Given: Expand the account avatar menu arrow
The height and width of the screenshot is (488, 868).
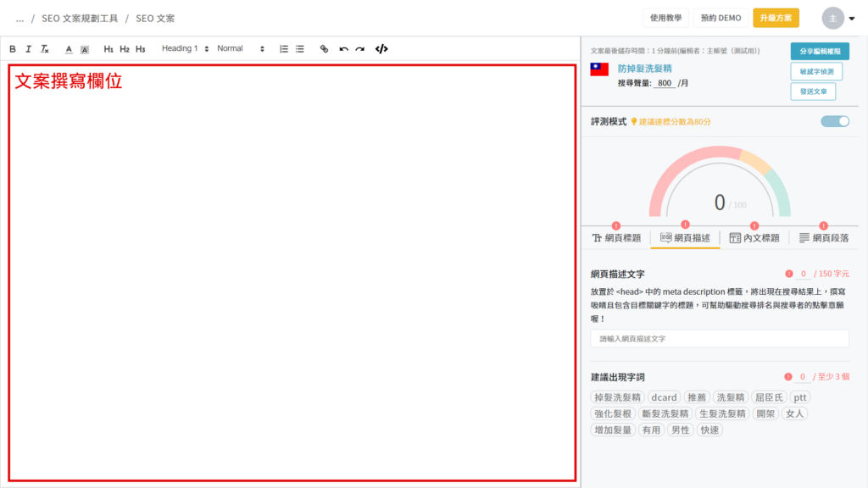Looking at the screenshot, I should point(852,19).
